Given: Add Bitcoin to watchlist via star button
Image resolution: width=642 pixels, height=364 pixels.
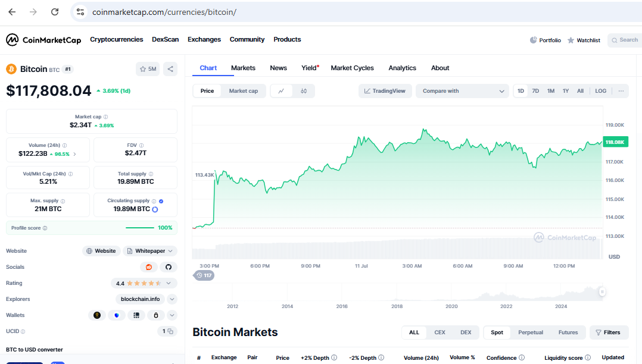Looking at the screenshot, I should tap(148, 69).
